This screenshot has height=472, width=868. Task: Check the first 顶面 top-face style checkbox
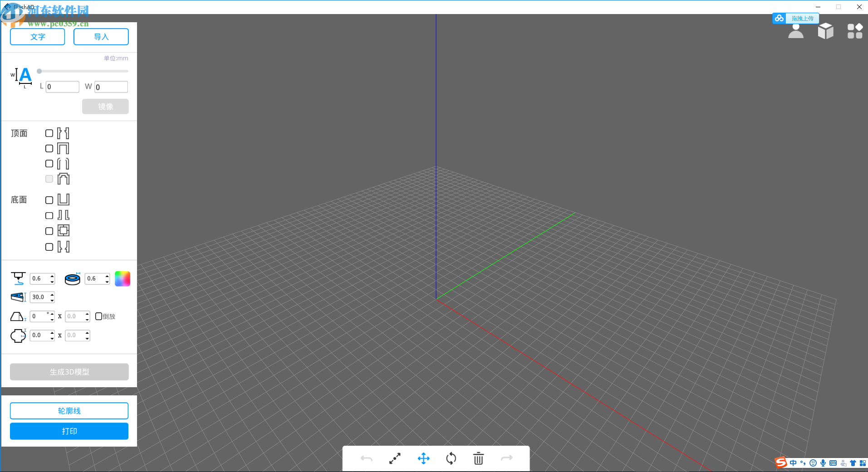49,133
